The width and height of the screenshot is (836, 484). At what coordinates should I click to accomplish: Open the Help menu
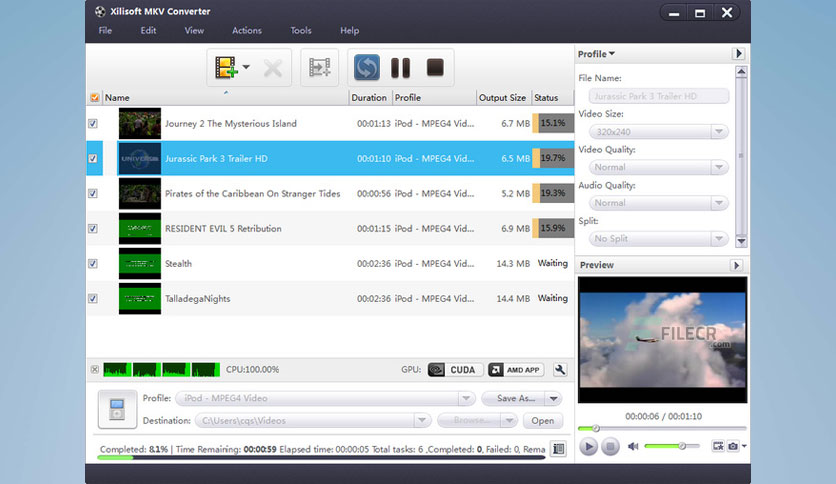click(x=349, y=30)
